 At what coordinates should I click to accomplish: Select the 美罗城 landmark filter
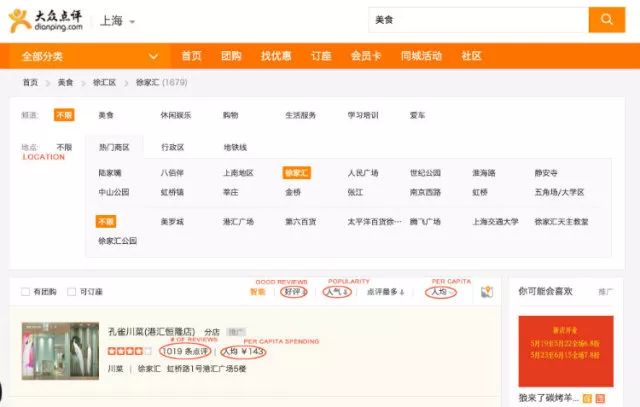click(x=172, y=222)
